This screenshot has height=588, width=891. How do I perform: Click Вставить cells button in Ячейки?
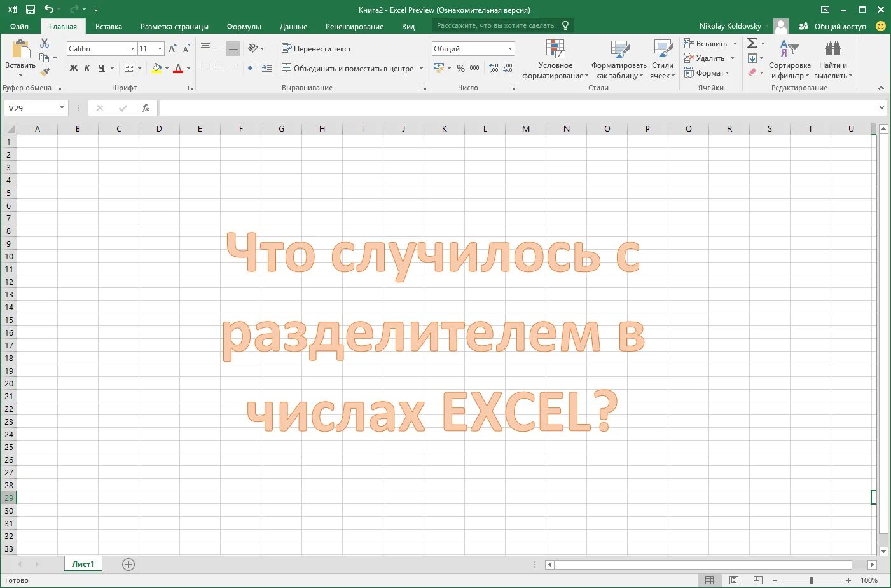pos(705,44)
